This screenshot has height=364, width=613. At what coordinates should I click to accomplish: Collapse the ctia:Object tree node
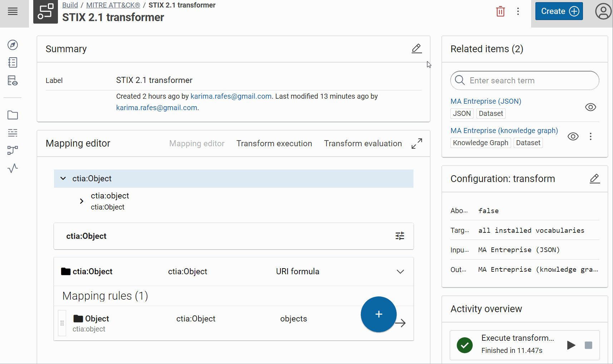tap(63, 178)
